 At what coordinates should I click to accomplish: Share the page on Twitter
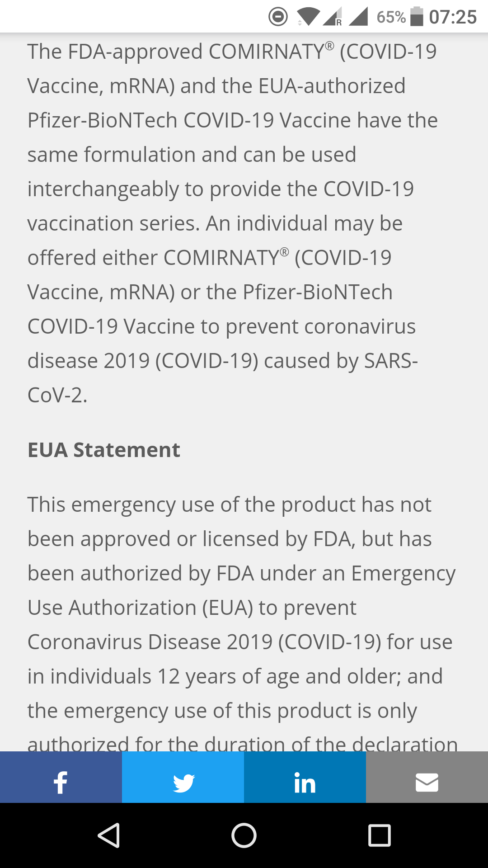pyautogui.click(x=183, y=783)
